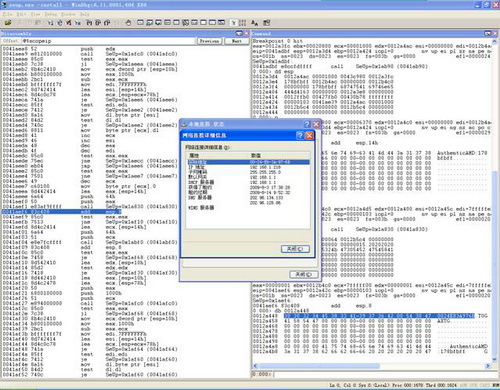Select the DNS 服务器 row
The image size is (500, 390).
(x=248, y=198)
